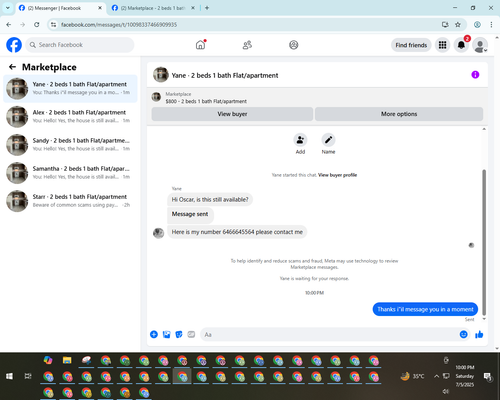Open the Friends icon in top navigation
Image resolution: width=500 pixels, height=400 pixels.
tap(247, 45)
